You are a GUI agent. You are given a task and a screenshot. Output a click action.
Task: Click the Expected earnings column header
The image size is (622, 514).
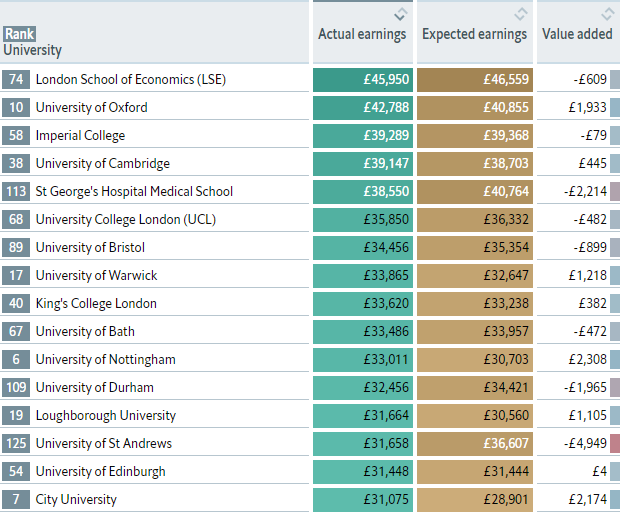point(474,32)
